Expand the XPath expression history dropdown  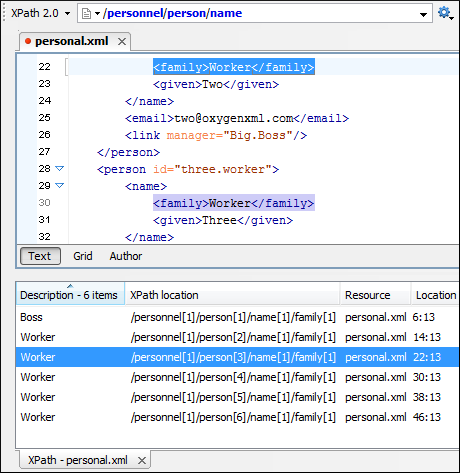point(423,14)
